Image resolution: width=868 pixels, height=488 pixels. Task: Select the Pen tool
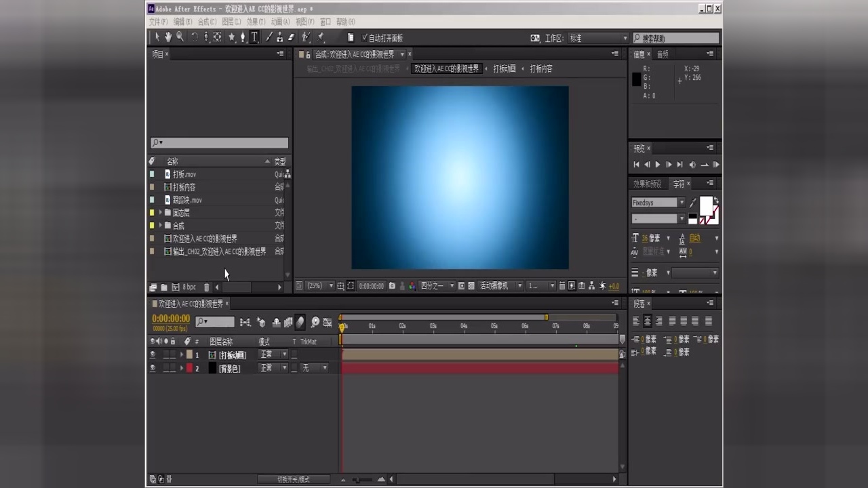pos(243,37)
